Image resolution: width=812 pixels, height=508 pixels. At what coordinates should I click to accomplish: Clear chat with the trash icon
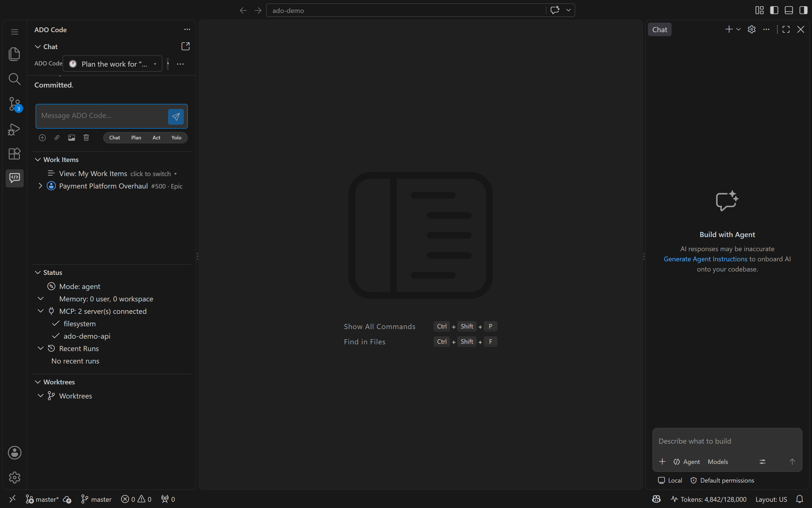pos(86,138)
